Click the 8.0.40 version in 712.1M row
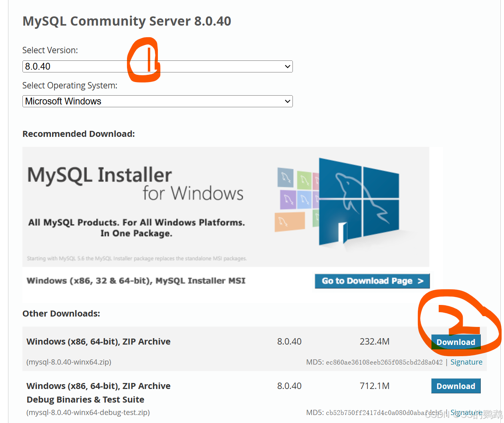The width and height of the screenshot is (504, 423). pyautogui.click(x=289, y=386)
